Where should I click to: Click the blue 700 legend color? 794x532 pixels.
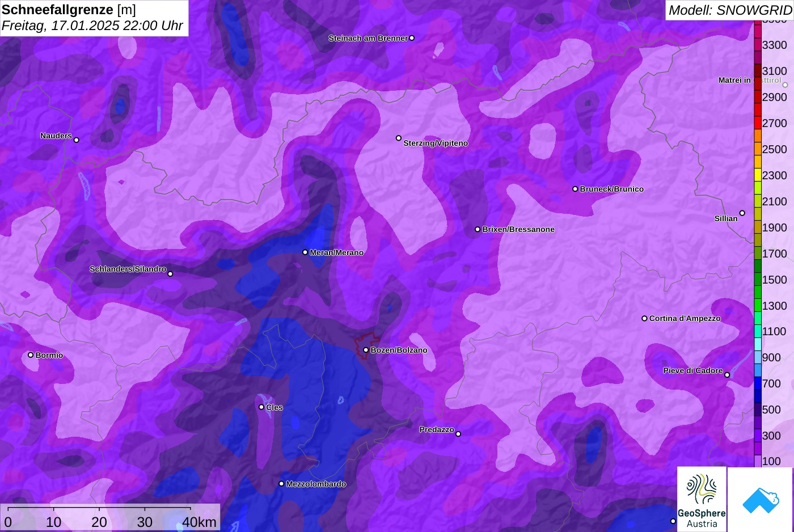point(758,383)
